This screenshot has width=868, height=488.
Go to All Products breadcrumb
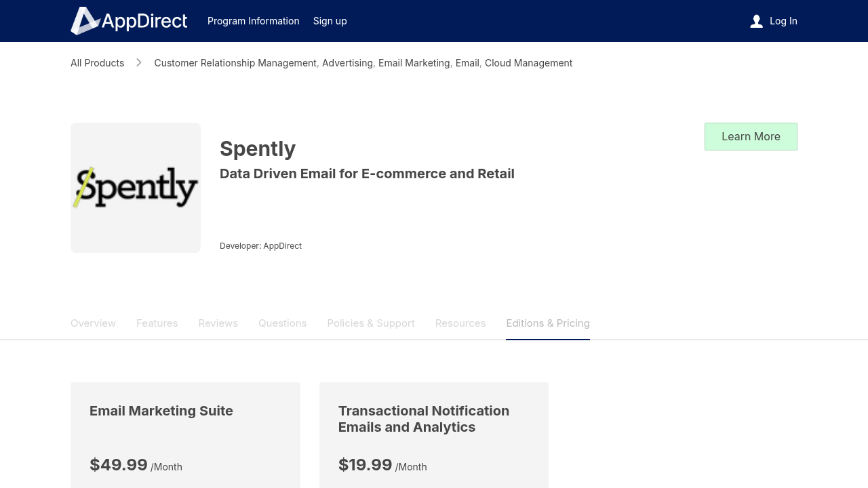[x=98, y=63]
